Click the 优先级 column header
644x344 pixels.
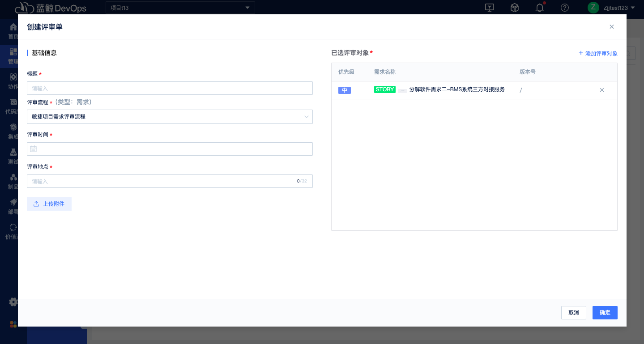click(346, 72)
